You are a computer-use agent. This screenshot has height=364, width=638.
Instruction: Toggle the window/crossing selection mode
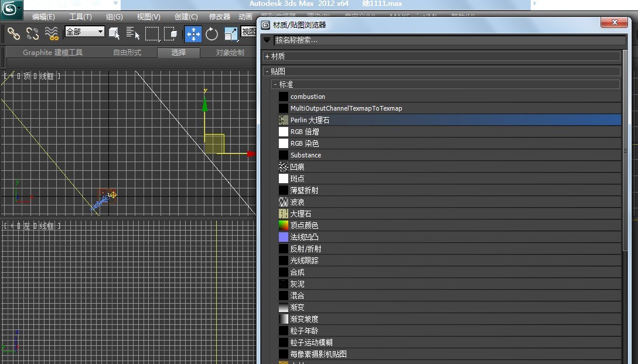click(171, 33)
